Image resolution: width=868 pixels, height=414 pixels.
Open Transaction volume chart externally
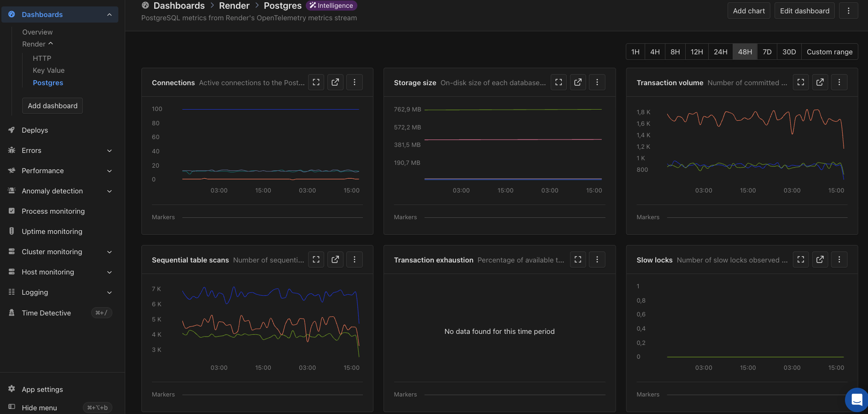coord(820,82)
